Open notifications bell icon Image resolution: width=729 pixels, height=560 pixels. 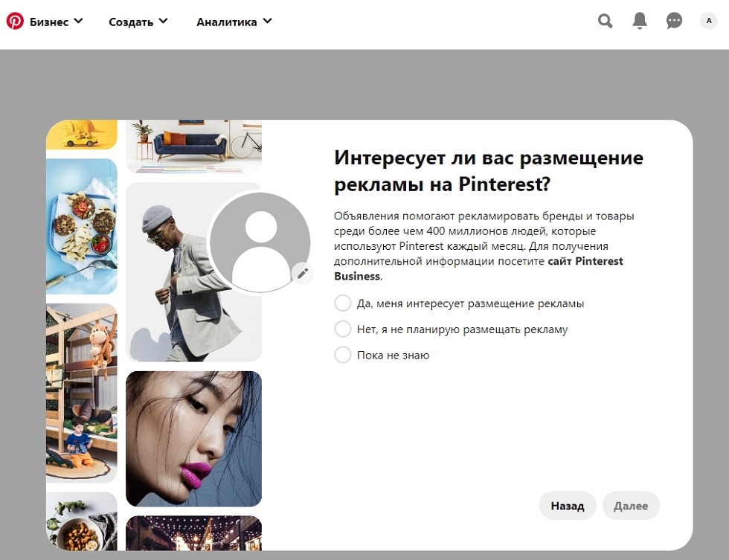tap(640, 21)
